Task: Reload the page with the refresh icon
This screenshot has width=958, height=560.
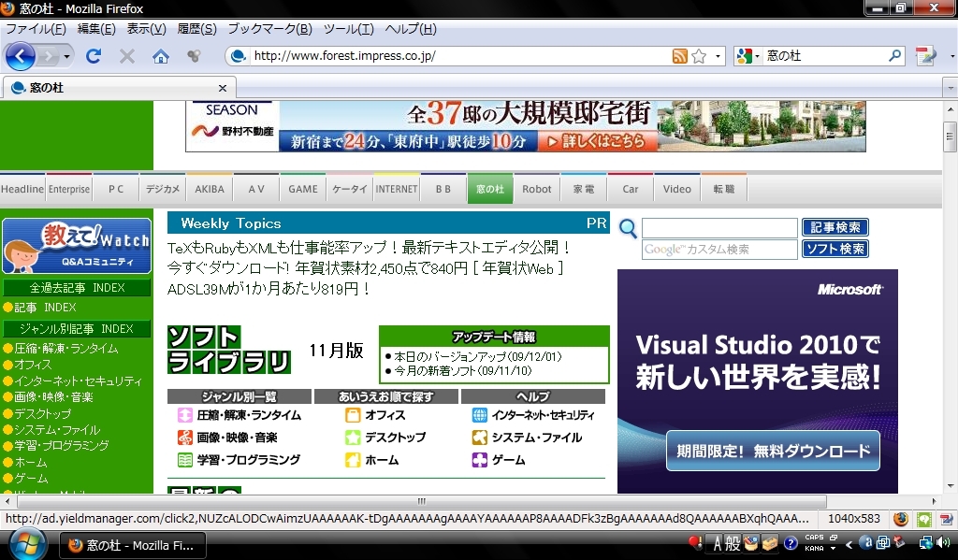Action: (x=94, y=56)
